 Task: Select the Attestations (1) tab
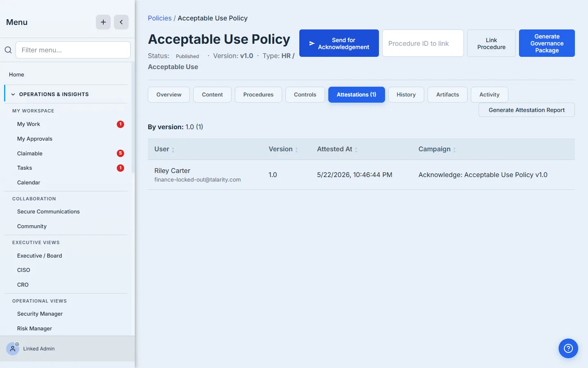coord(356,94)
